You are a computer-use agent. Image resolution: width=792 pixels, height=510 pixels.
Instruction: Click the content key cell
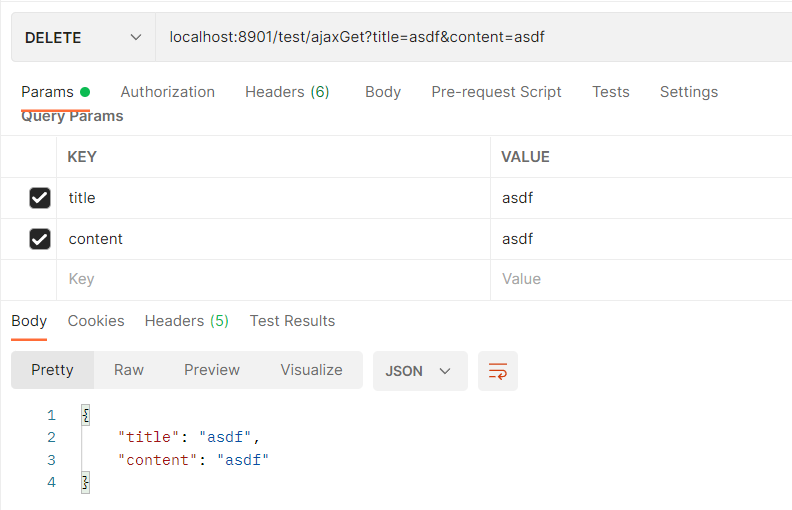(x=273, y=239)
